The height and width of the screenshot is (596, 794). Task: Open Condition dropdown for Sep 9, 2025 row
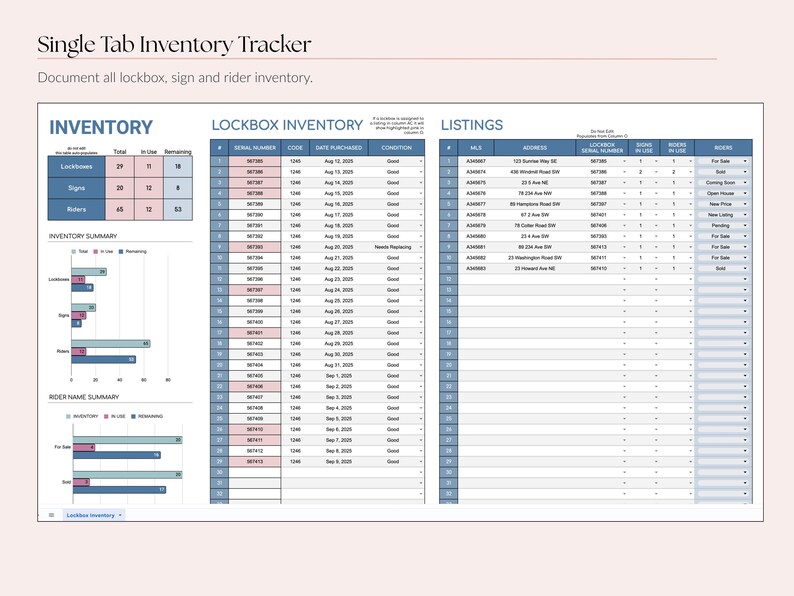click(421, 462)
